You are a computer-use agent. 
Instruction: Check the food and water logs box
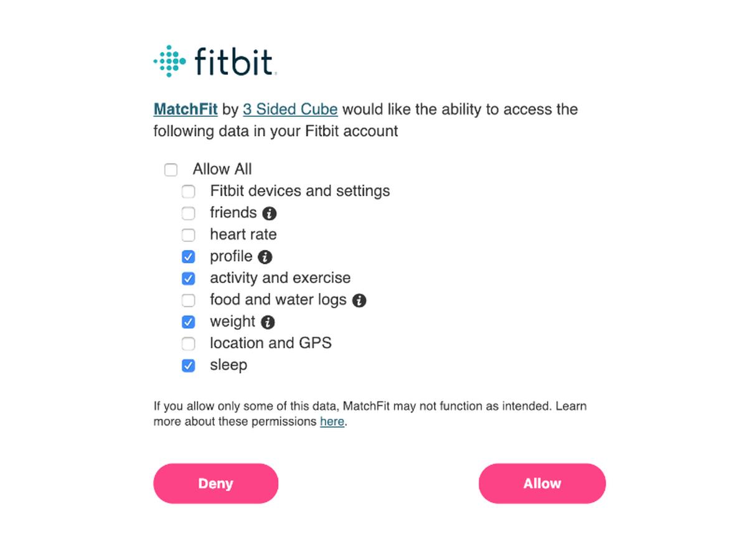[x=188, y=301]
